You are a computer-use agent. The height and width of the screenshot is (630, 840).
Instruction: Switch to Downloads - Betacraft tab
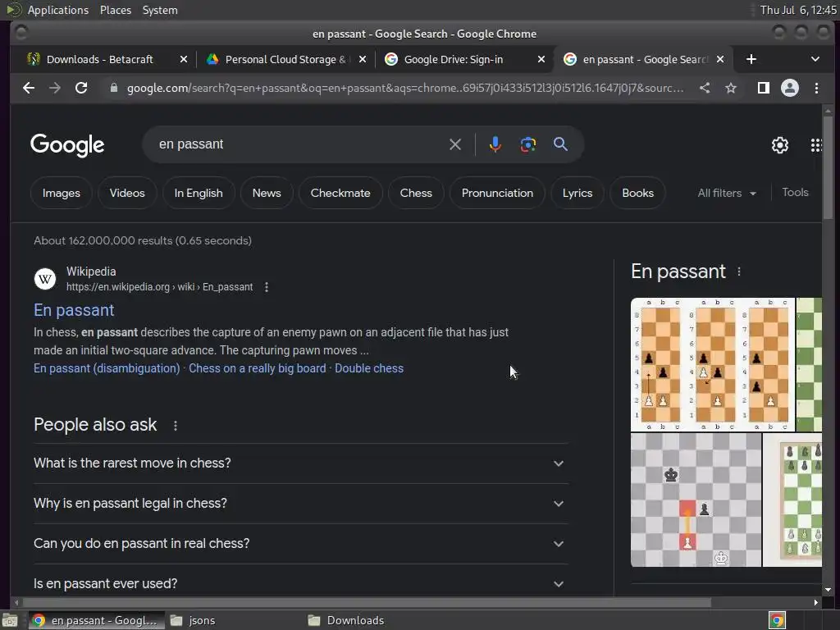tap(99, 59)
